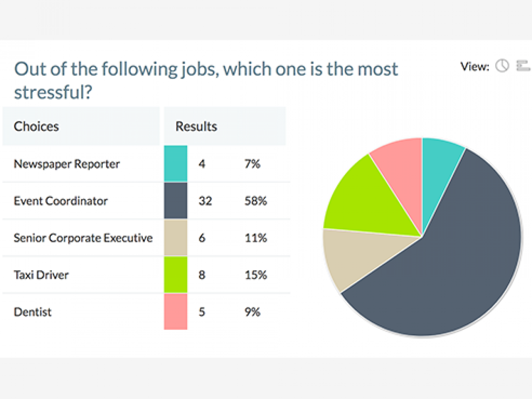Click the teal Newspaper Reporter swatch
Image resolution: width=532 pixels, height=399 pixels.
pyautogui.click(x=176, y=163)
